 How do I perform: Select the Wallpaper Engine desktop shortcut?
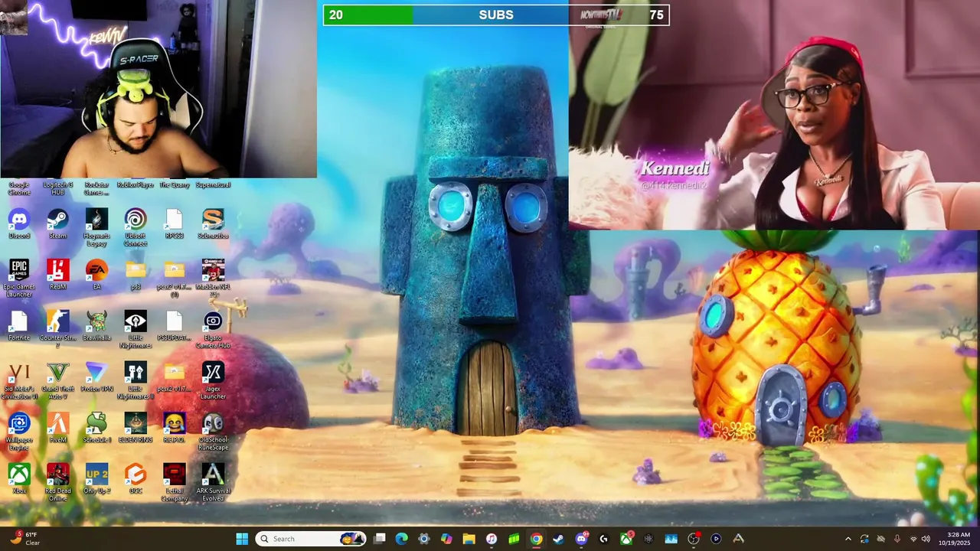(x=19, y=432)
